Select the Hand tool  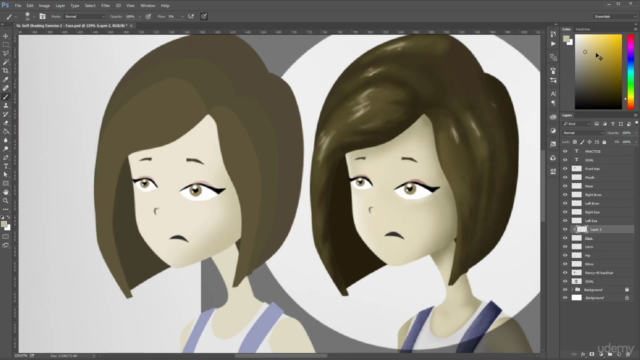pyautogui.click(x=6, y=192)
